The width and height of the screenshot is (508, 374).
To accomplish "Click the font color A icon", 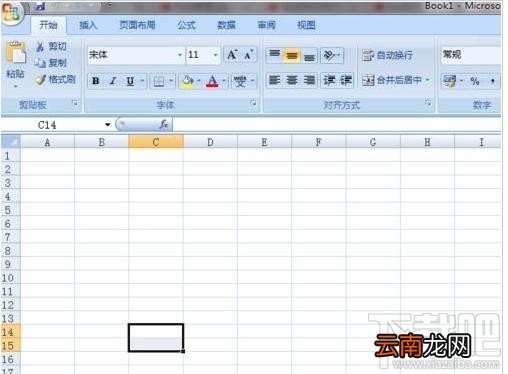I will [212, 81].
